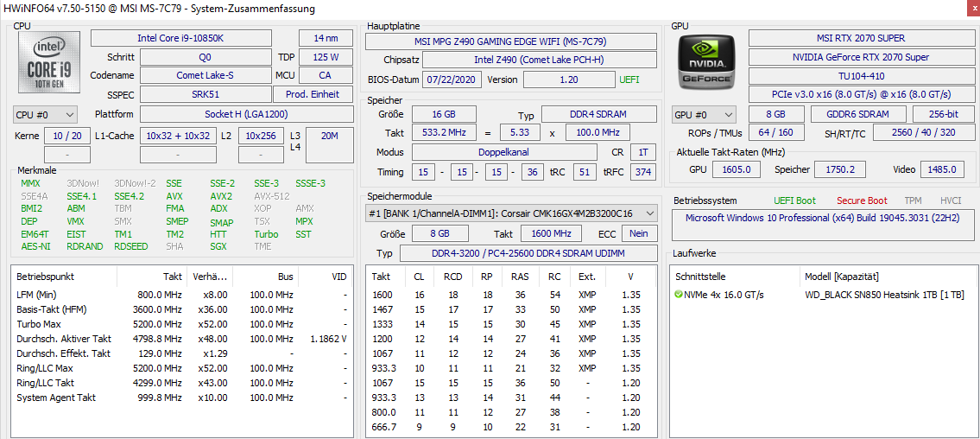This screenshot has height=439, width=980.
Task: Click the UEFI Boot indicator
Action: tap(794, 200)
